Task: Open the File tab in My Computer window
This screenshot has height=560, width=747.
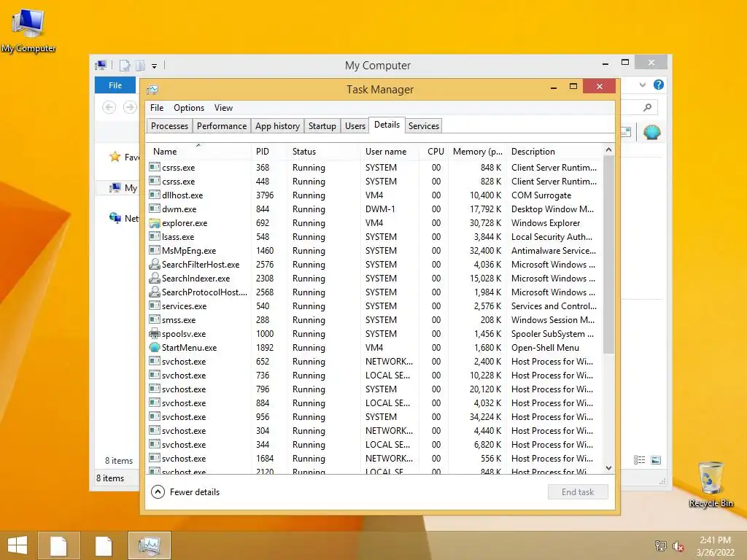Action: point(115,85)
